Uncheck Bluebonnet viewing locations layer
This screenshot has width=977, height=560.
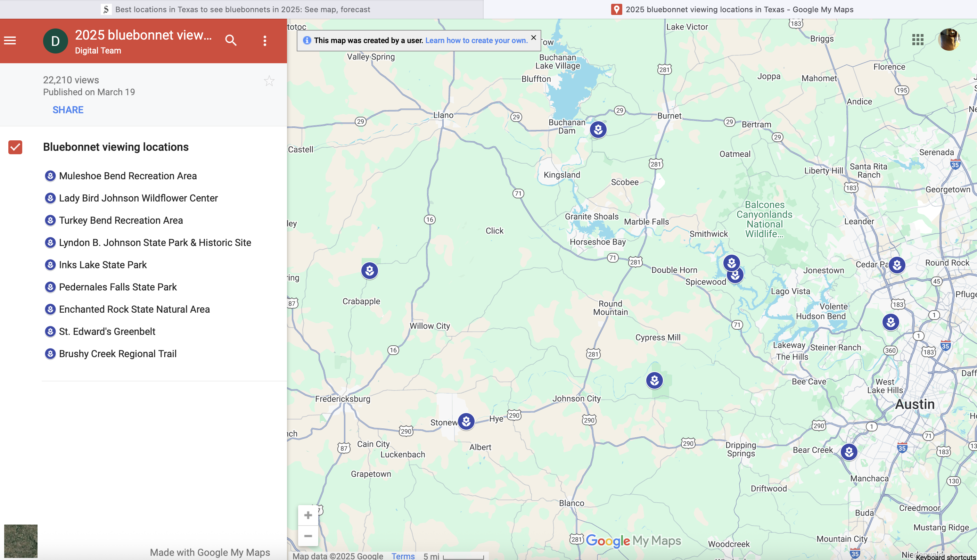coord(15,147)
